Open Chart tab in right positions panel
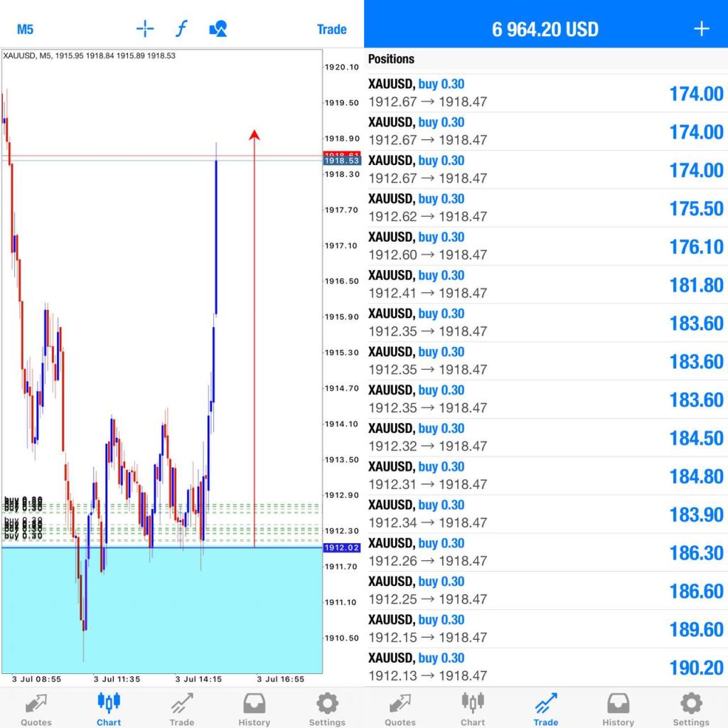This screenshot has width=728, height=728. tap(473, 709)
